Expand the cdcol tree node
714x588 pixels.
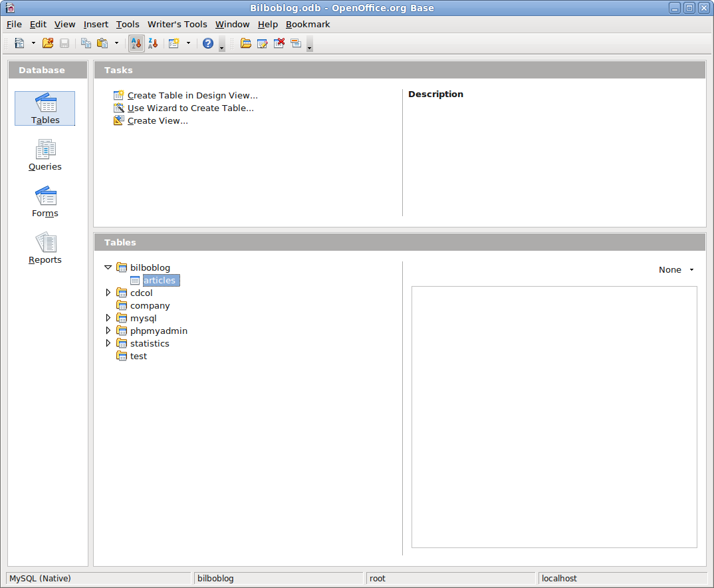[x=108, y=293]
